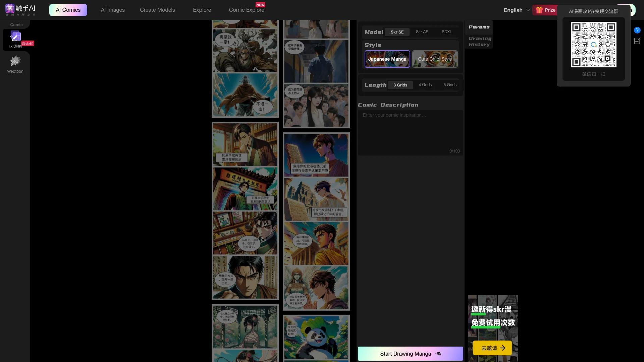Expand the English language dropdown

(517, 10)
